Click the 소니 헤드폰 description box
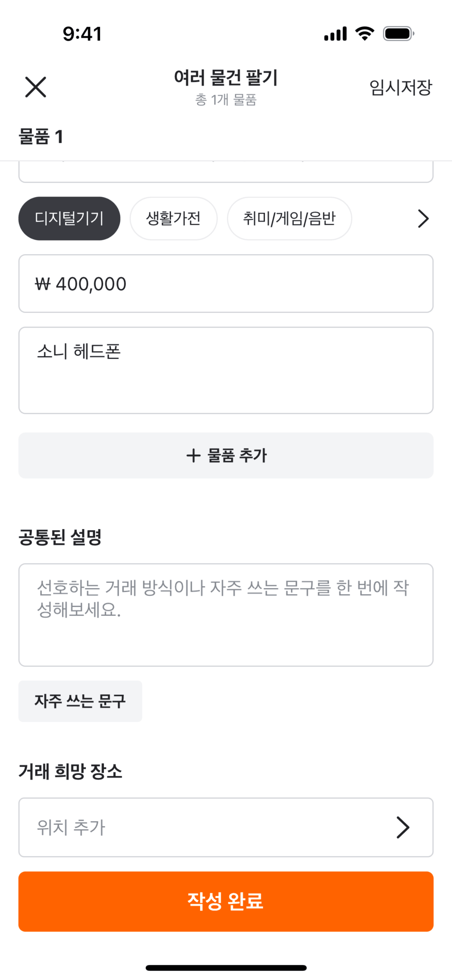 tap(226, 370)
